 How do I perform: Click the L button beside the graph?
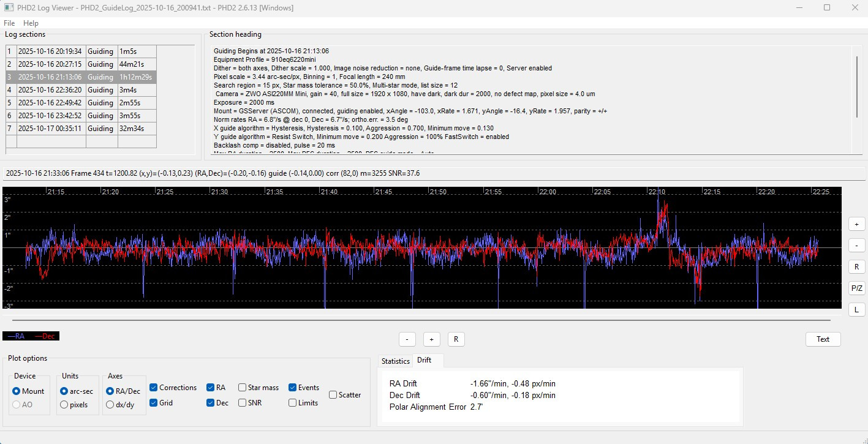856,310
